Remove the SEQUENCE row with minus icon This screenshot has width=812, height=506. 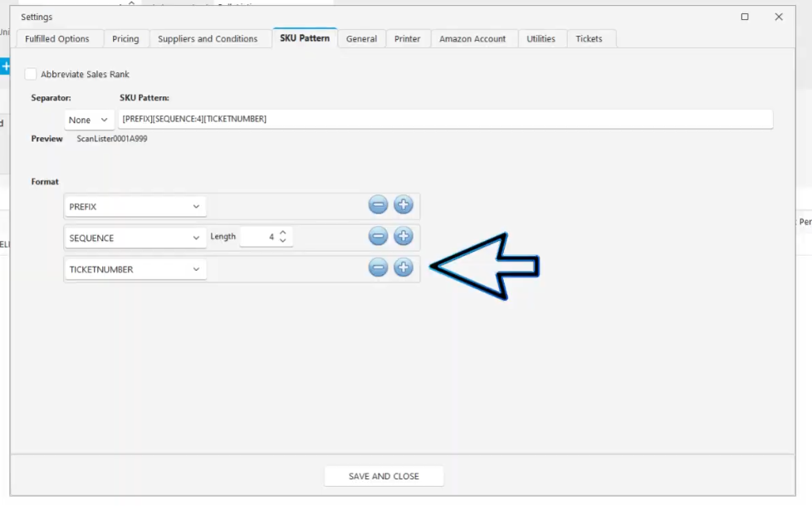click(x=378, y=237)
